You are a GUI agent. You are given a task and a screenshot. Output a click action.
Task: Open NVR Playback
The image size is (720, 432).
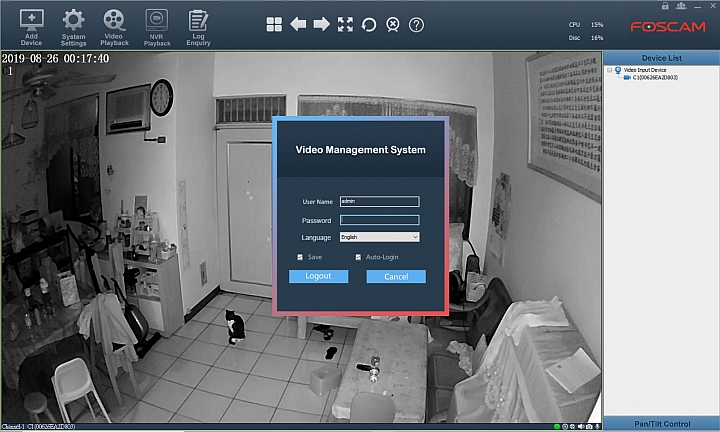pos(157,28)
